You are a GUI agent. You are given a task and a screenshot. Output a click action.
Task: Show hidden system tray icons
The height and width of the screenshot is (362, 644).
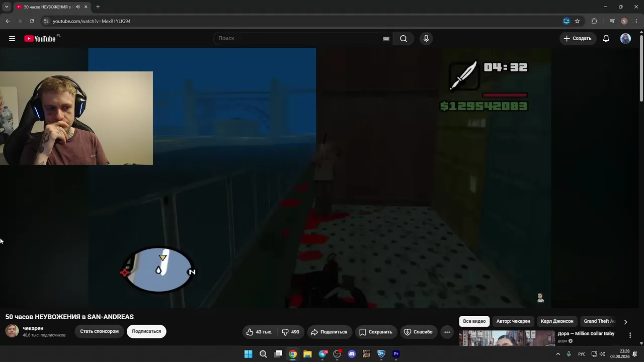(x=557, y=354)
